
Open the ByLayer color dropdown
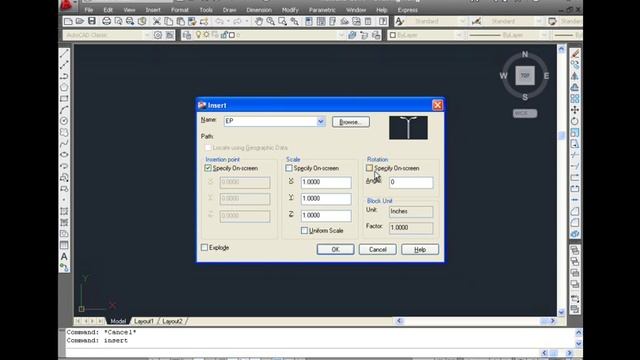click(x=459, y=35)
